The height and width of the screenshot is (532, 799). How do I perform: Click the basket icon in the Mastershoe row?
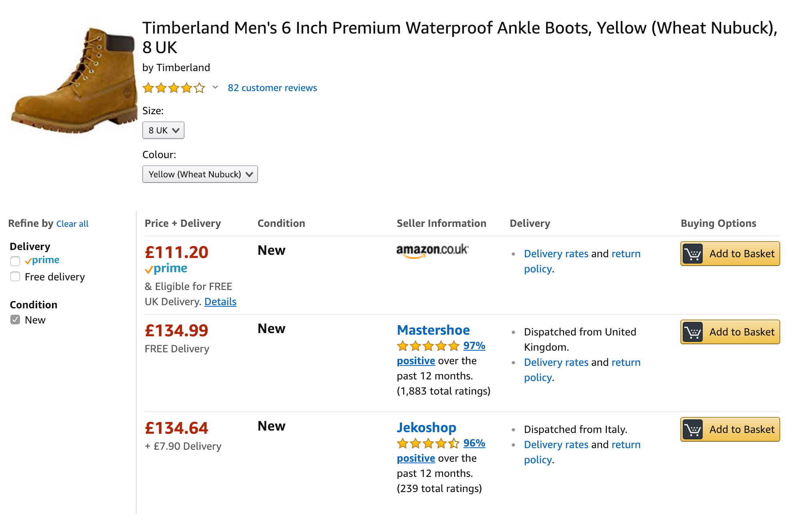coord(693,332)
